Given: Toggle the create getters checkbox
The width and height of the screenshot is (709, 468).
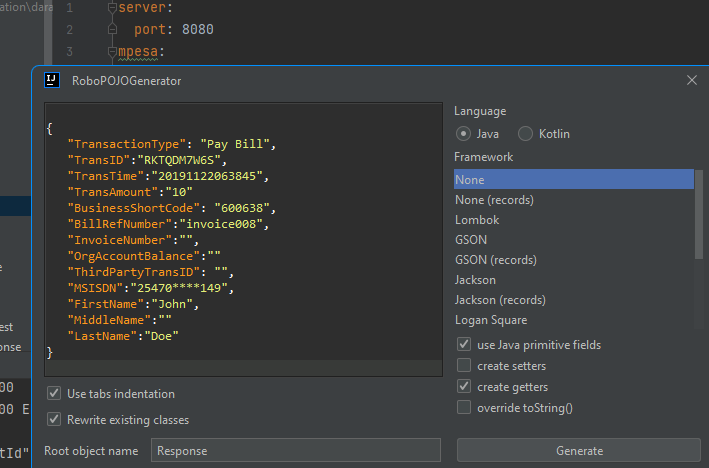Looking at the screenshot, I should click(464, 386).
